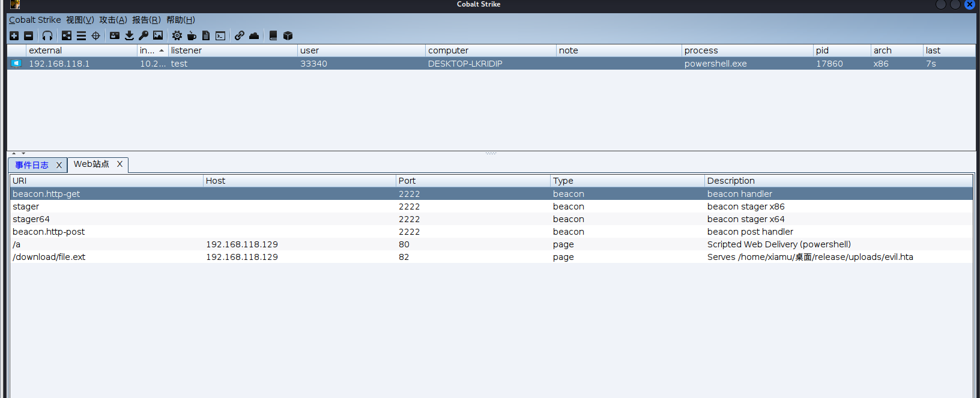Click pid value 17860
The width and height of the screenshot is (980, 398).
coord(829,64)
